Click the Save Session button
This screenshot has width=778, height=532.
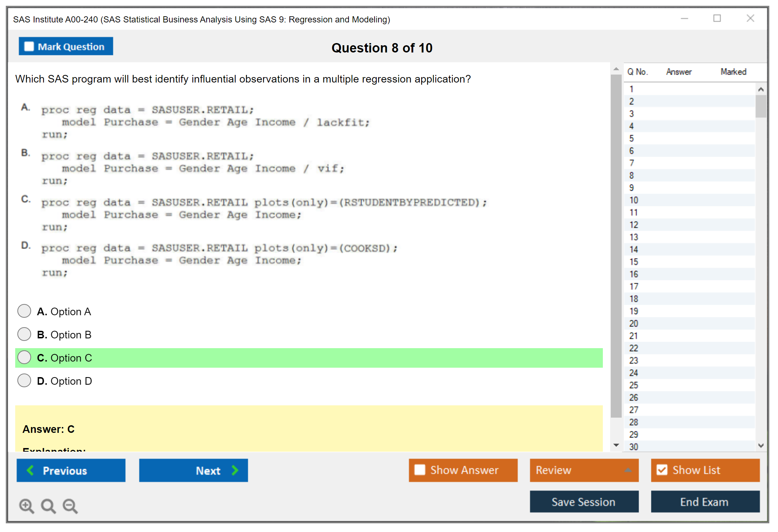(584, 502)
